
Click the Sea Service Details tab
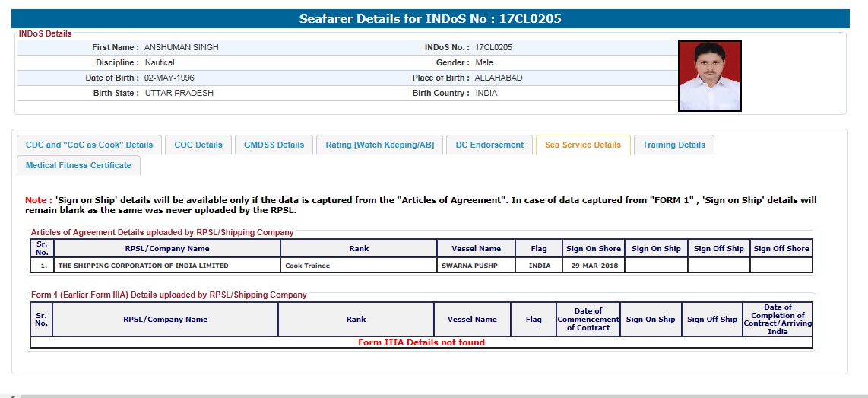tap(582, 145)
